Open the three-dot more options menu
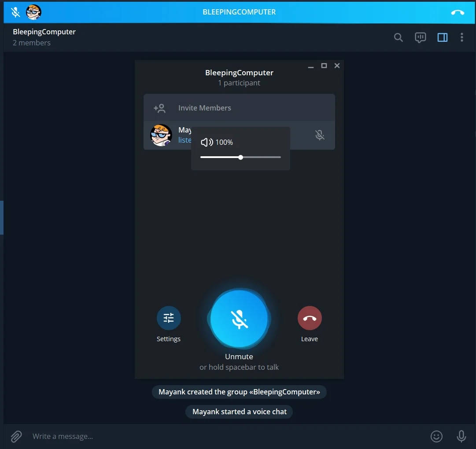 click(462, 37)
